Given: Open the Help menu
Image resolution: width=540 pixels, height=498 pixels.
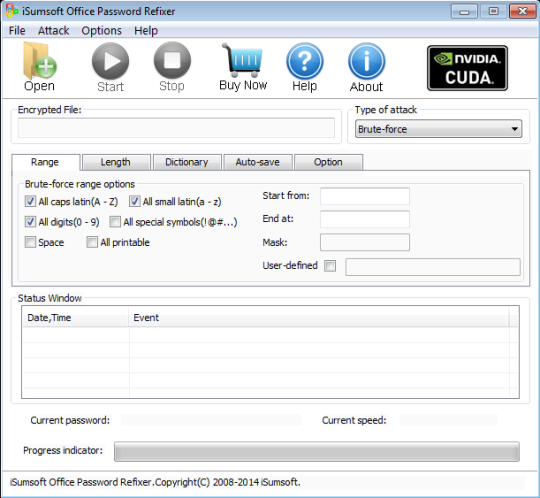Looking at the screenshot, I should pyautogui.click(x=146, y=31).
